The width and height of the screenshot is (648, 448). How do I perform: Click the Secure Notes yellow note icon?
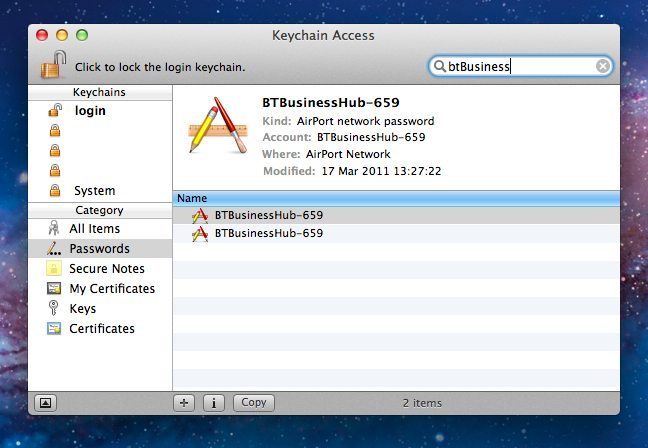tap(54, 268)
